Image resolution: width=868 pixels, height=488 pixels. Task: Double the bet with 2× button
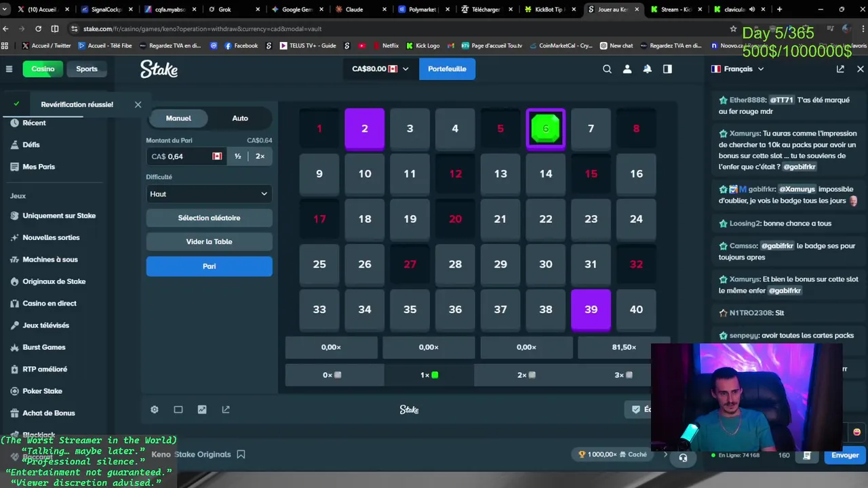tap(260, 156)
